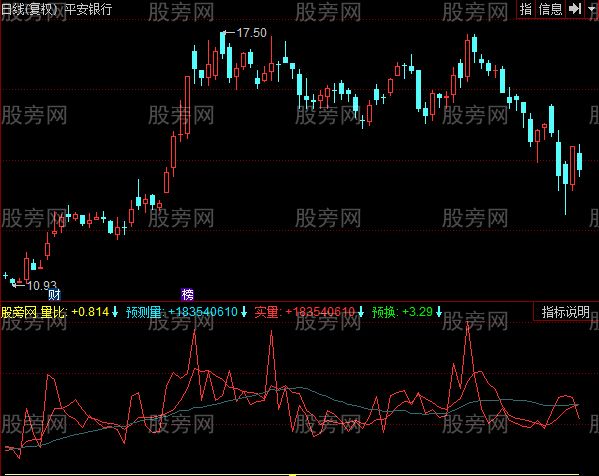
Task: Click the 17.50 high price label
Action: [251, 33]
